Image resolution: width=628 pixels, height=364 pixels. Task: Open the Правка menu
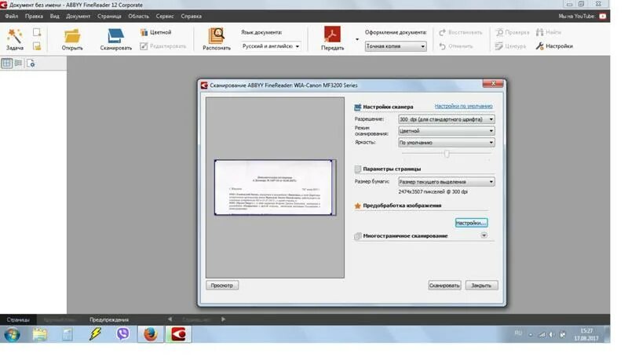pyautogui.click(x=34, y=16)
